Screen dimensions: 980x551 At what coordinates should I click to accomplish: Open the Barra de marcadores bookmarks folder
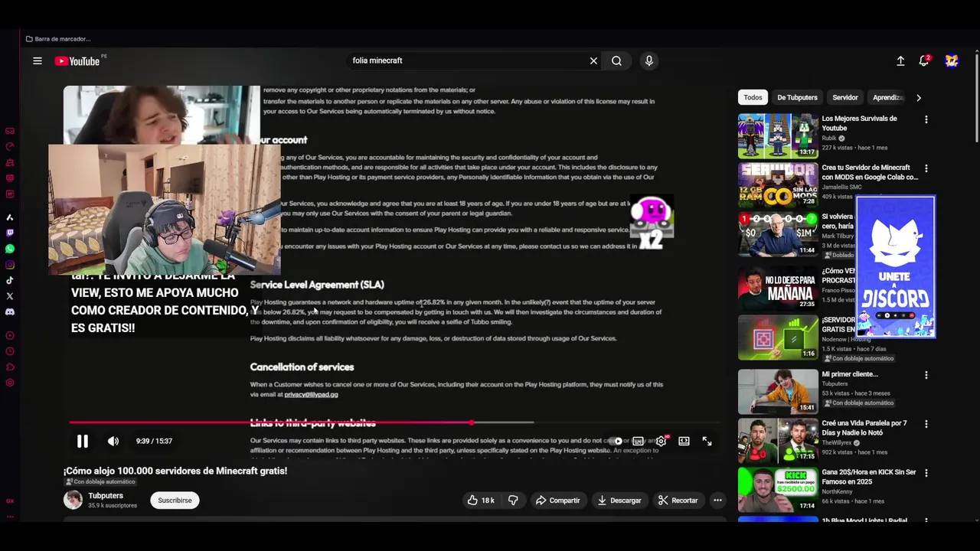[58, 39]
